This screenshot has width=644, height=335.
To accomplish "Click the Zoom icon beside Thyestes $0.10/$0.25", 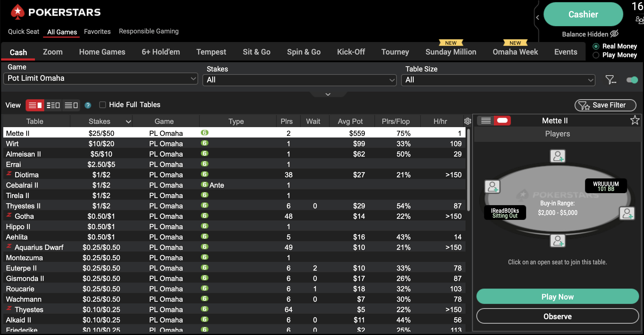I will pyautogui.click(x=9, y=308).
